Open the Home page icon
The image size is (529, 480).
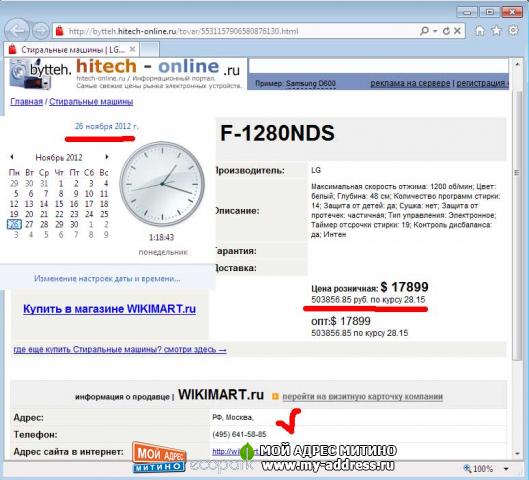tap(480, 31)
